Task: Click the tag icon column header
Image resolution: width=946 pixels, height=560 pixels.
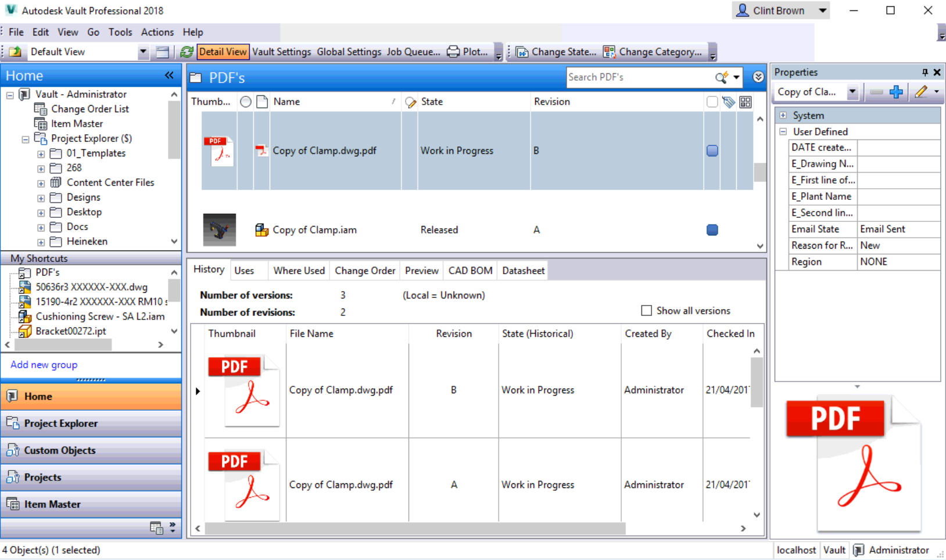Action: click(729, 102)
